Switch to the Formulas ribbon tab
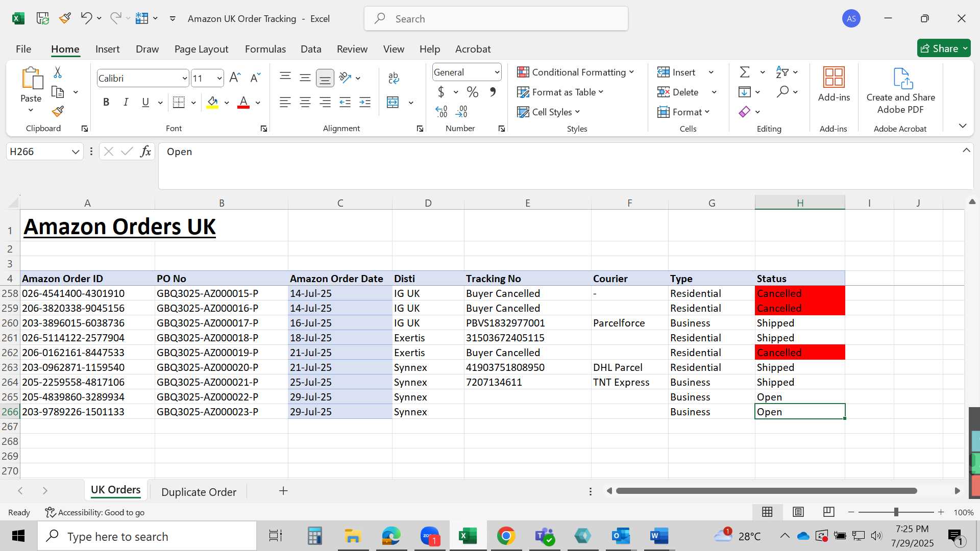This screenshot has height=551, width=980. pos(265,49)
